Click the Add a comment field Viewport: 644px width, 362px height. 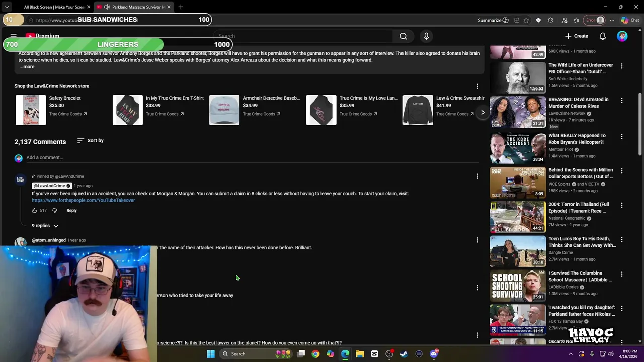[x=252, y=158]
